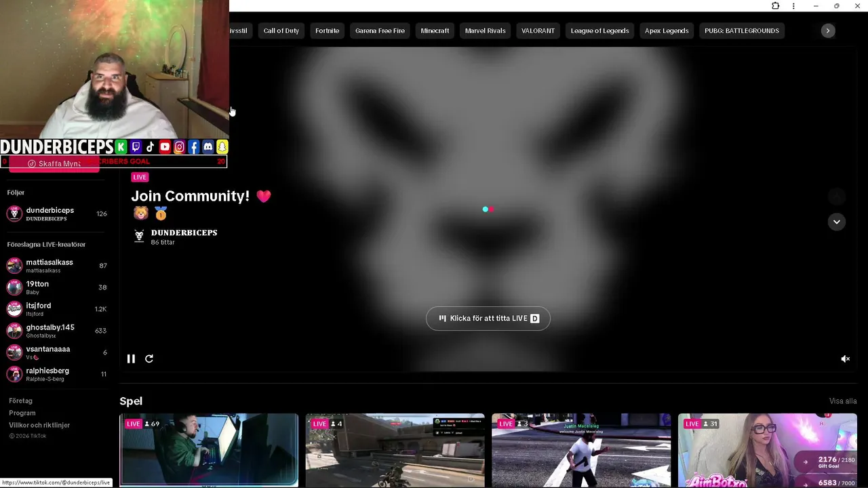
Task: Open the Program footer link
Action: (x=22, y=413)
